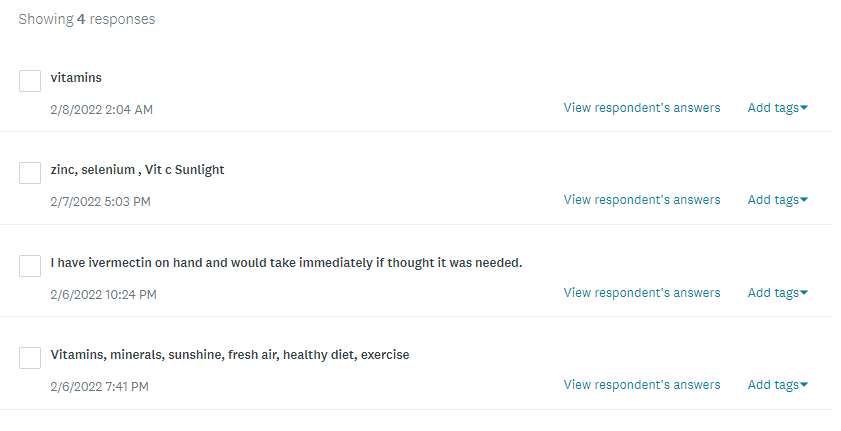Click the 'I have ivermectin on hand' response text
Screen dimensions: 841x431
[x=286, y=263]
